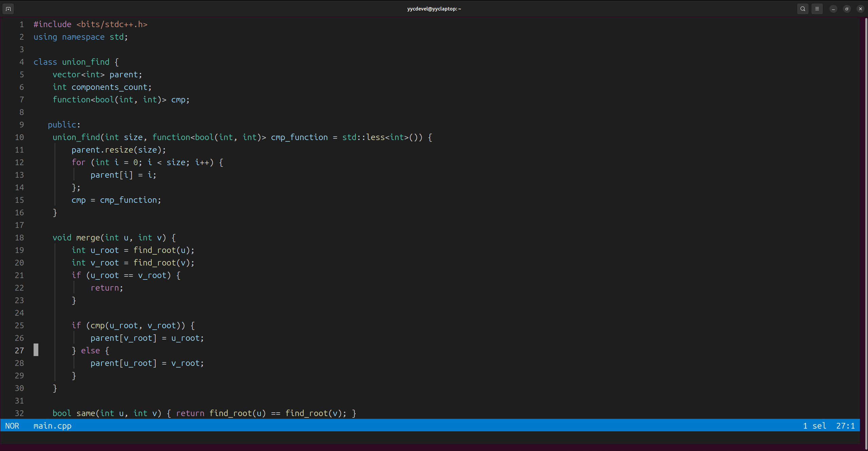Click on the 'union_find' class name
Image resolution: width=868 pixels, height=451 pixels.
85,62
